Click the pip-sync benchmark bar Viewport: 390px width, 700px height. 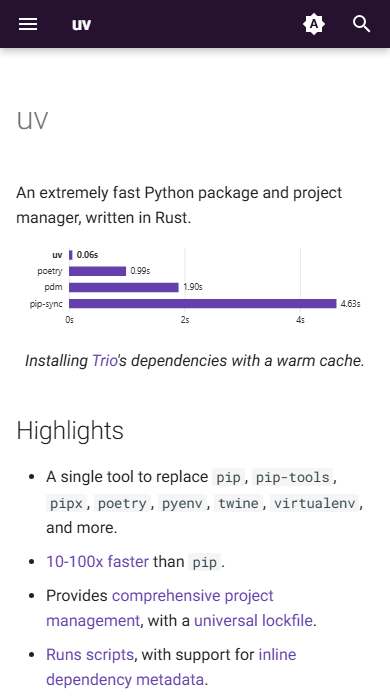pos(203,304)
